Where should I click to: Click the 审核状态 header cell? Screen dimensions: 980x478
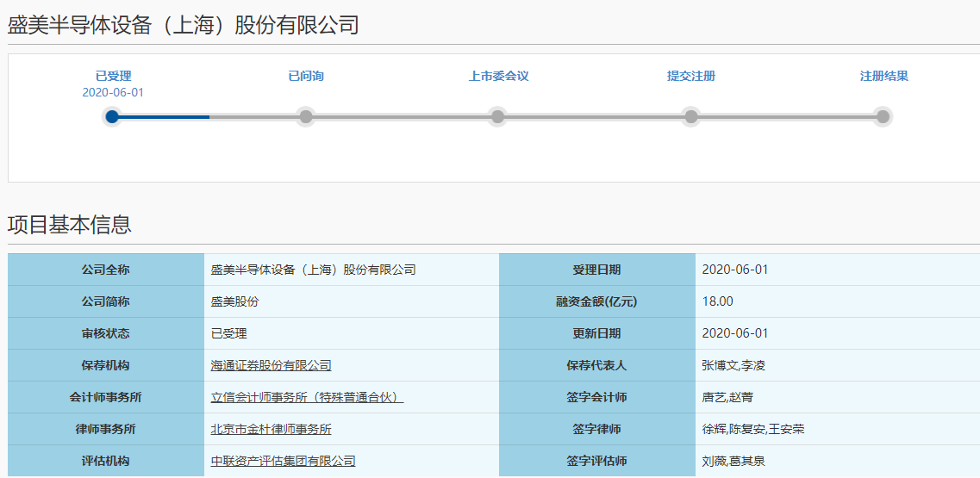pyautogui.click(x=106, y=333)
